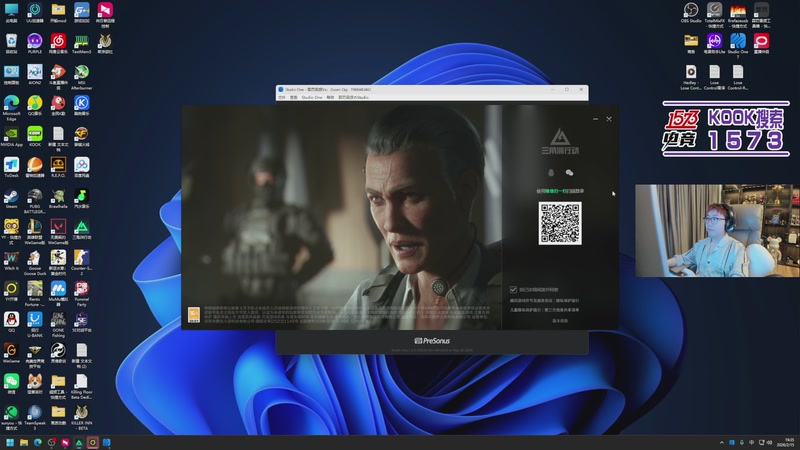
Task: Toggle the agreement checkbox in game launcher
Action: coord(513,289)
